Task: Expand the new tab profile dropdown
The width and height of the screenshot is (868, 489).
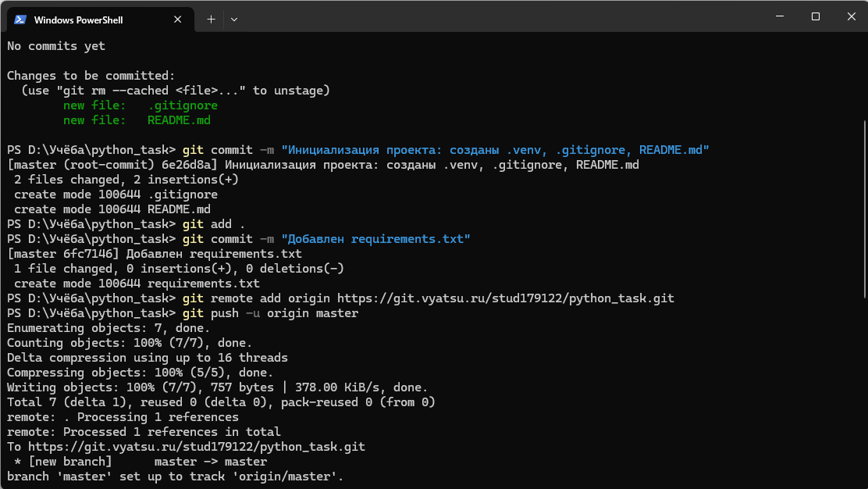Action: (x=234, y=19)
